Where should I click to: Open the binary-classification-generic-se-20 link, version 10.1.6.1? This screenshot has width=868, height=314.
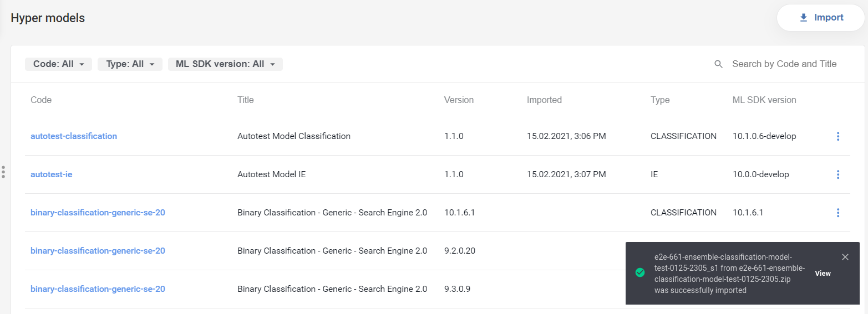coord(98,213)
